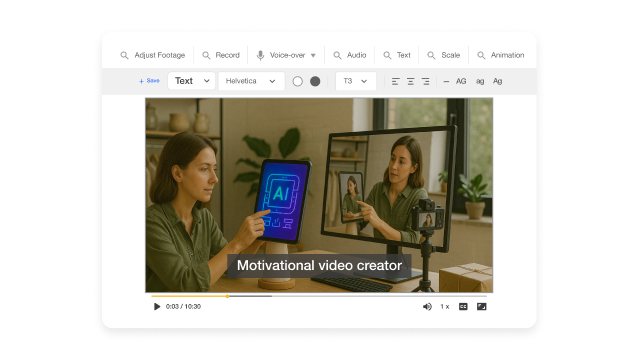Open the Animation option
Screen dimensions: 640x360
tap(500, 55)
